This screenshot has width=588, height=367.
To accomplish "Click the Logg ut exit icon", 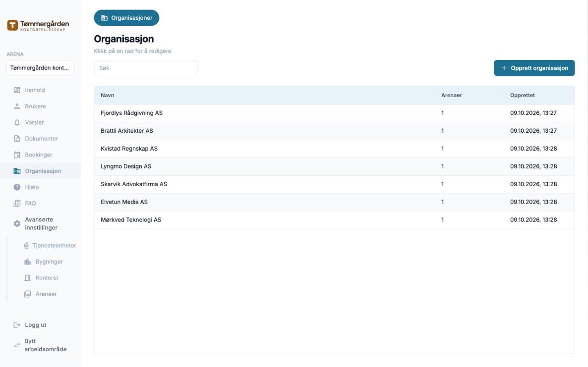I will [17, 325].
